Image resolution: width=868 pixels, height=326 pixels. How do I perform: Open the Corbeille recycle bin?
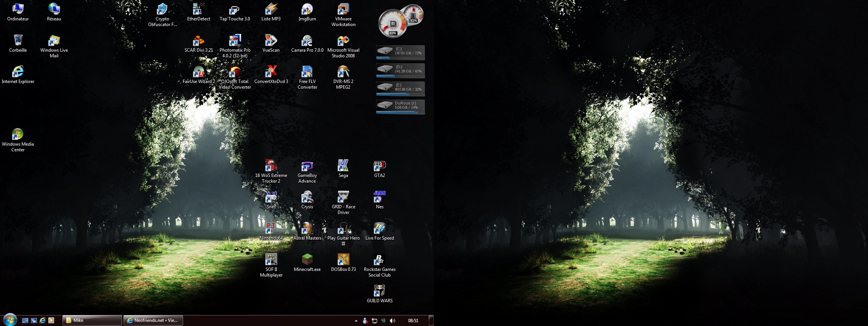point(18,41)
